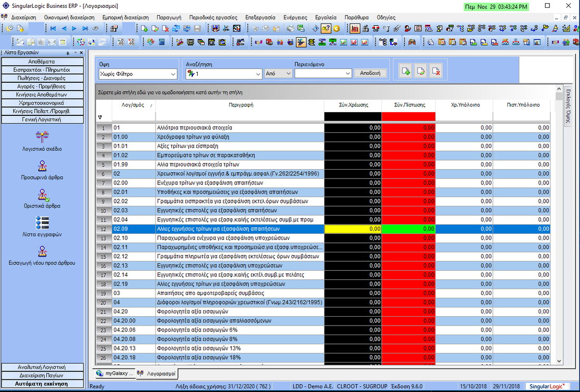Click the delete document icon in top toolbar

[166, 28]
